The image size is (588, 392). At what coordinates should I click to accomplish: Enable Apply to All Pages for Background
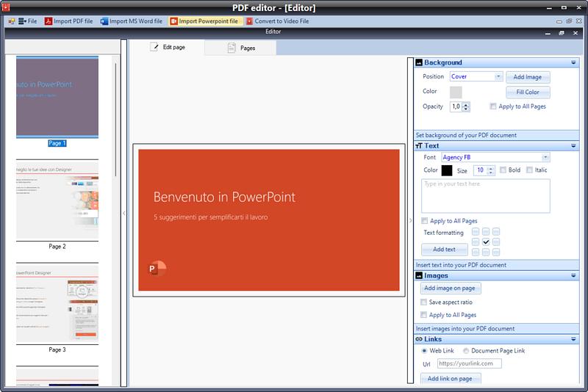pos(493,106)
